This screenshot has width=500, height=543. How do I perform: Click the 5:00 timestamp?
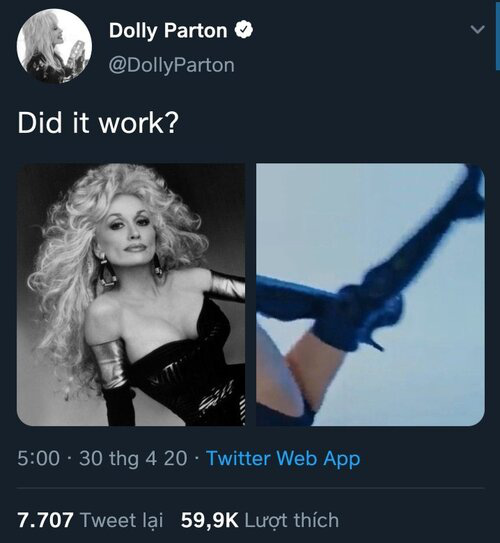(38, 458)
